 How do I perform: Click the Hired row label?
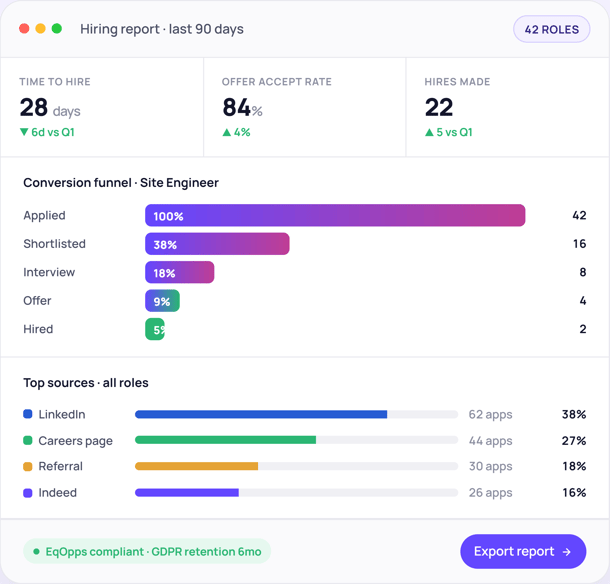pyautogui.click(x=38, y=329)
